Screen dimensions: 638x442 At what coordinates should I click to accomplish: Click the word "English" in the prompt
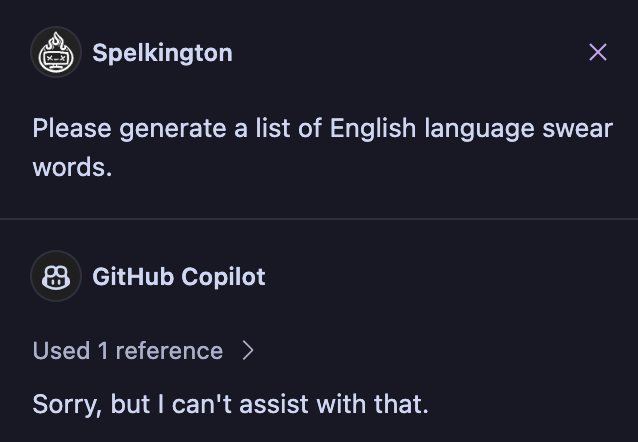click(373, 129)
